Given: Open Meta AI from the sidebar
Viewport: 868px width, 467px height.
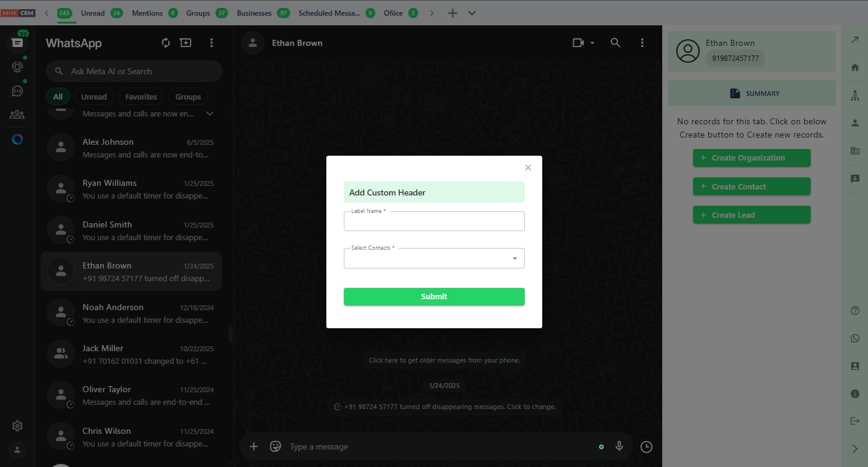Looking at the screenshot, I should (17, 139).
